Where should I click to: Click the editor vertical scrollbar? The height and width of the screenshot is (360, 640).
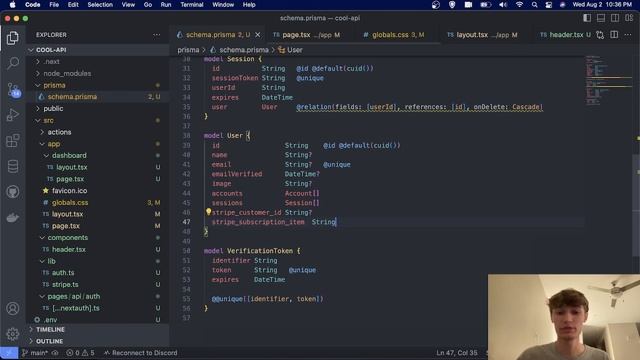coord(636,204)
